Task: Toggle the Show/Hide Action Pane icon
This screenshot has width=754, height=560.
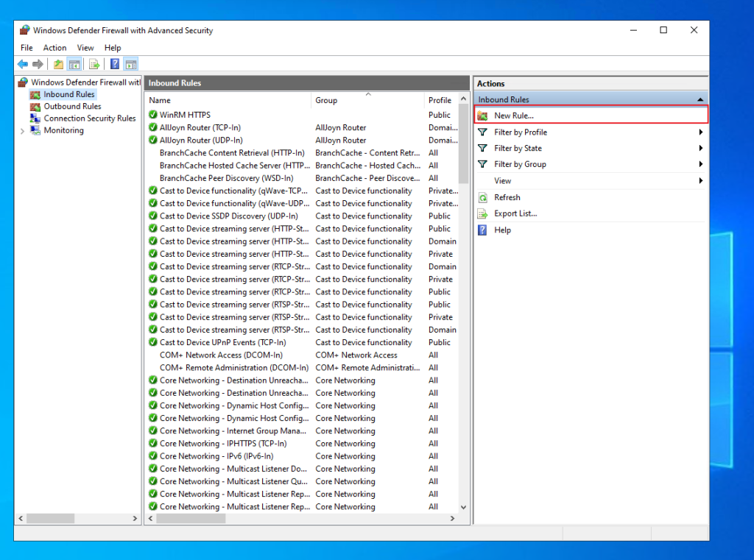Action: [131, 64]
